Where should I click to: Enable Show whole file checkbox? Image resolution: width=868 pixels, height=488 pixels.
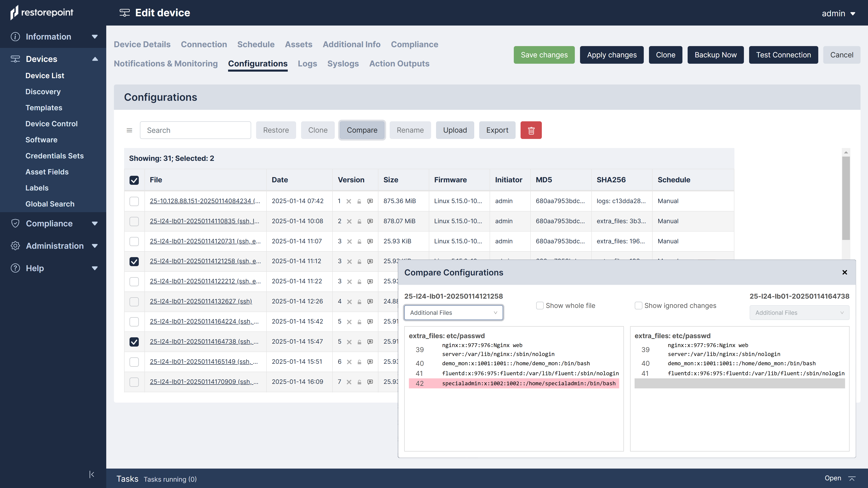tap(540, 305)
